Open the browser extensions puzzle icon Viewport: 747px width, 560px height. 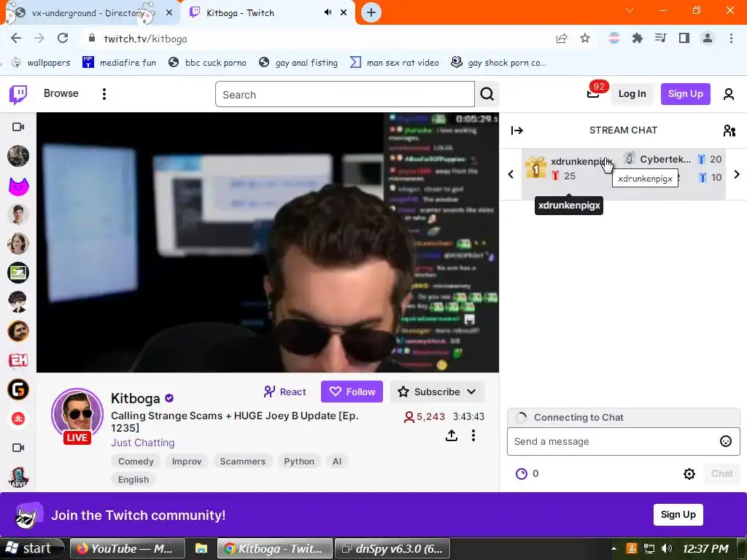(x=637, y=38)
